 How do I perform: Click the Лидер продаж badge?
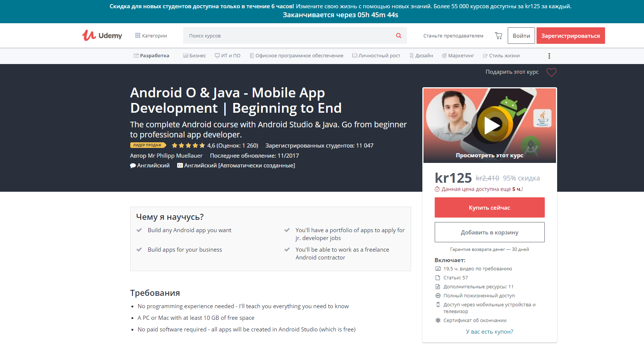point(148,145)
